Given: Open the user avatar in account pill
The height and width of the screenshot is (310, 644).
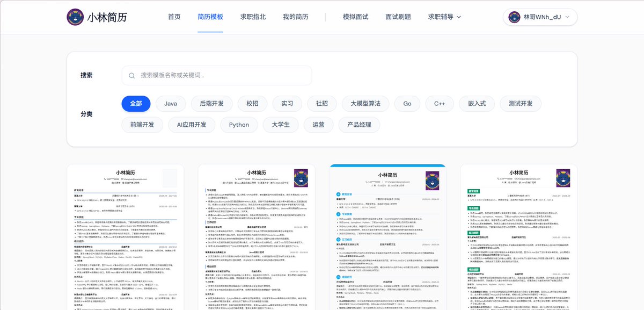Looking at the screenshot, I should click(x=514, y=17).
